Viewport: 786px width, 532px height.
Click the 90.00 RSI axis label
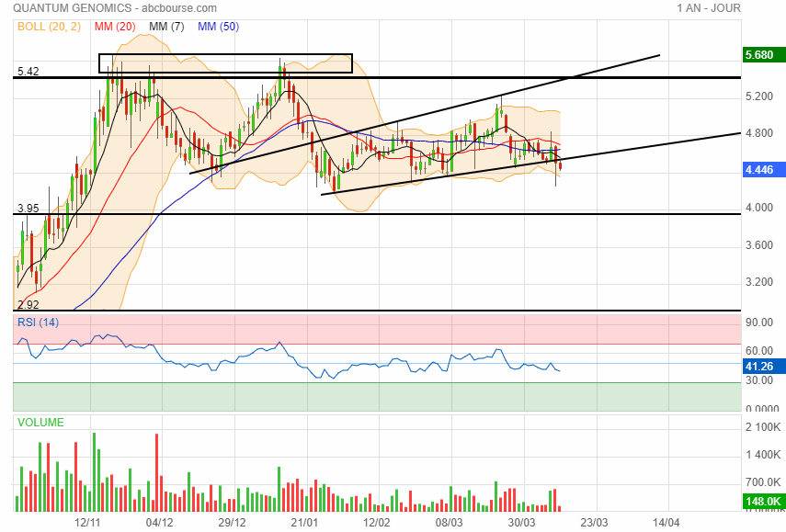(x=759, y=323)
